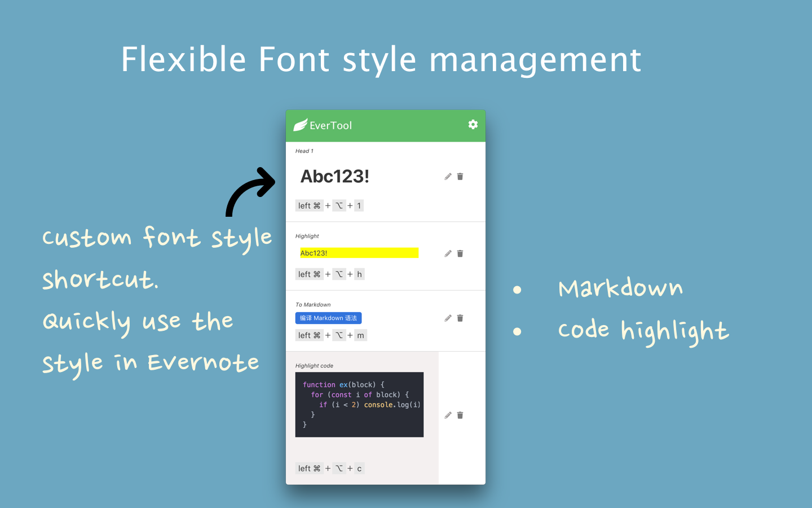Click the 'left ⌘' key of Highlight shortcut

[x=310, y=274]
